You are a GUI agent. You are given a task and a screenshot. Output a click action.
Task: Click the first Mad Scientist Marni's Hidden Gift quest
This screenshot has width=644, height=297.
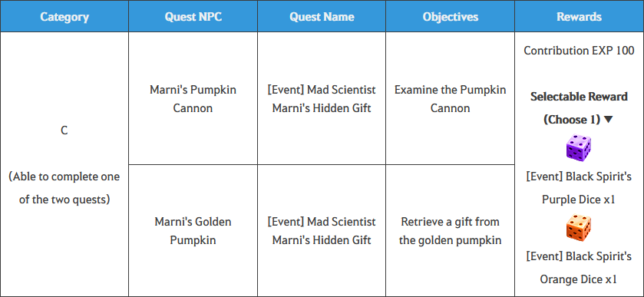click(x=322, y=98)
